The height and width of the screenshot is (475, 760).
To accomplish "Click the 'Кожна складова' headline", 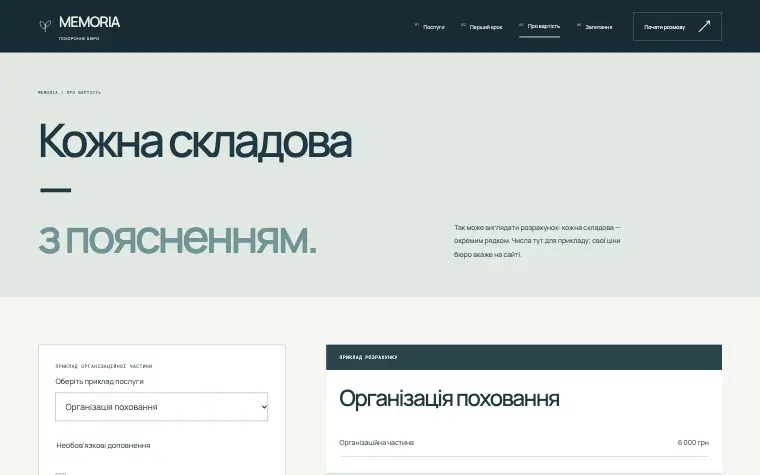I will [x=195, y=142].
